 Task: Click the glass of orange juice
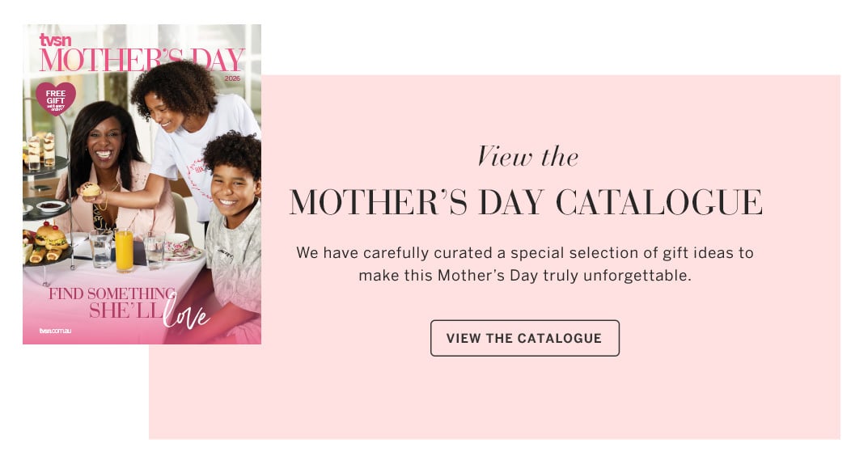point(124,250)
